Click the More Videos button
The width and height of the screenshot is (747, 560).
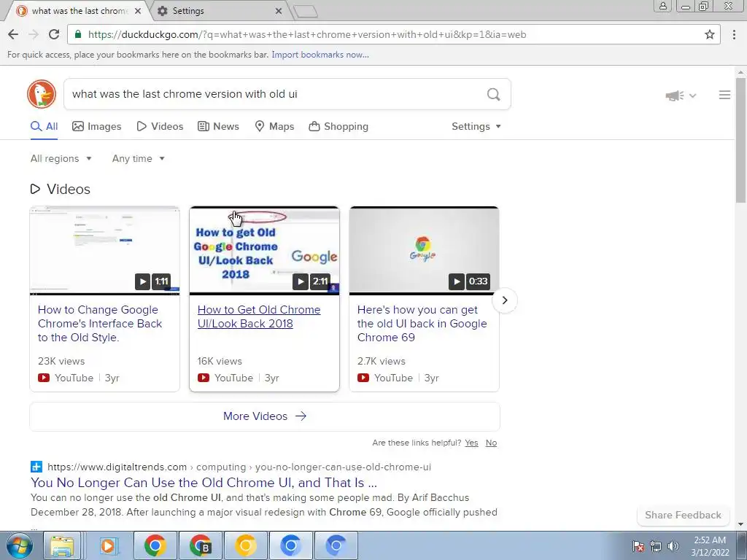click(265, 416)
